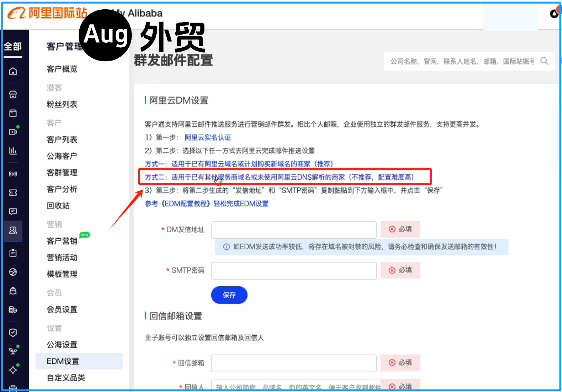This screenshot has height=392, width=562.
Task: Open the broadcast signal icon in the sidebar
Action: [13, 174]
